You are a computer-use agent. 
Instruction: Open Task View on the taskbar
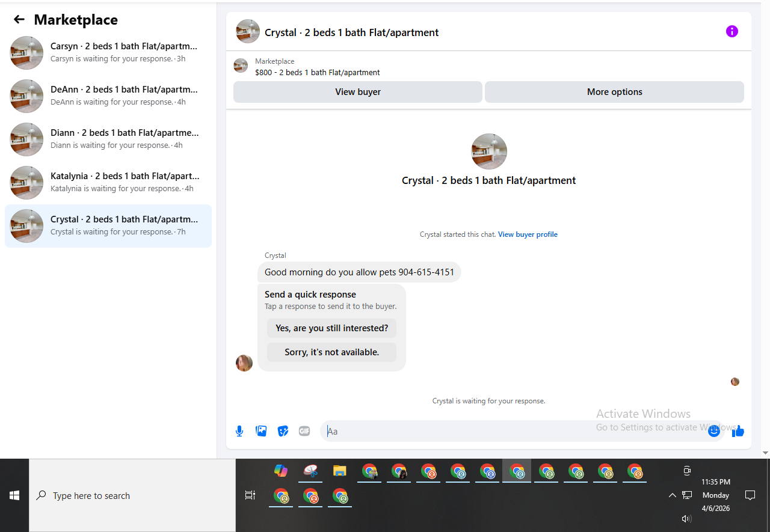tap(250, 495)
